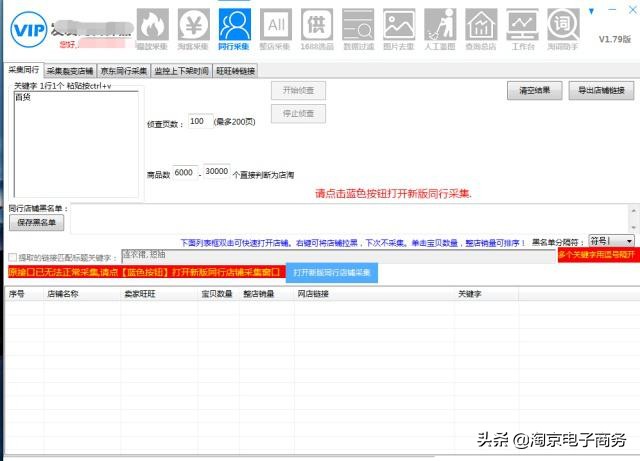
Task: Open the All whole-shop collection icon
Action: coord(276,29)
